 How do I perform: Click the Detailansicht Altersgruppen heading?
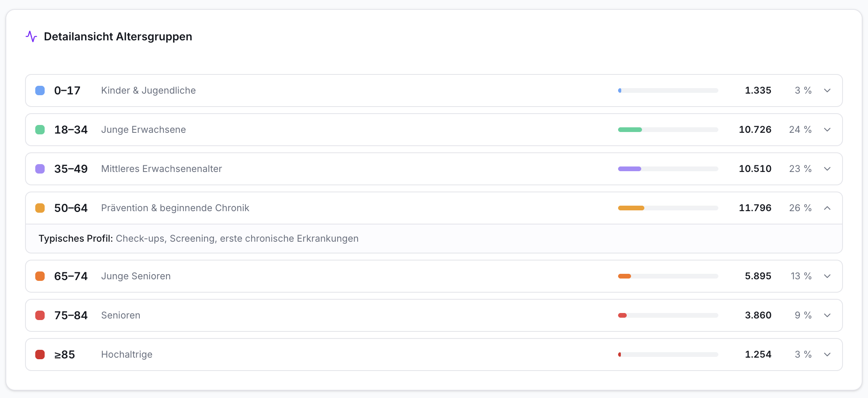(118, 36)
